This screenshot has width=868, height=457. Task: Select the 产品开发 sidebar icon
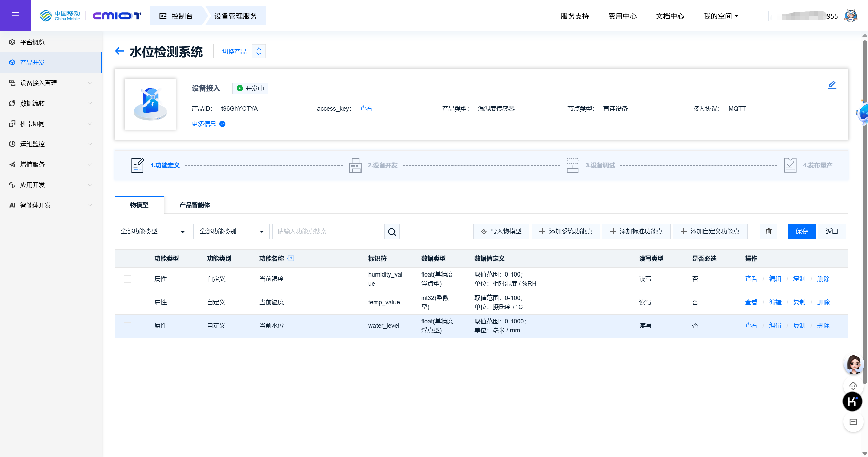point(12,62)
